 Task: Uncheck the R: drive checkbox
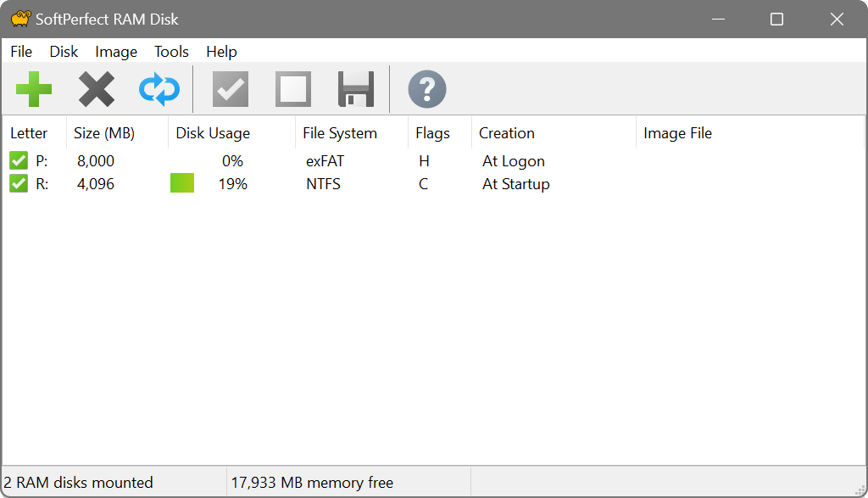[19, 183]
